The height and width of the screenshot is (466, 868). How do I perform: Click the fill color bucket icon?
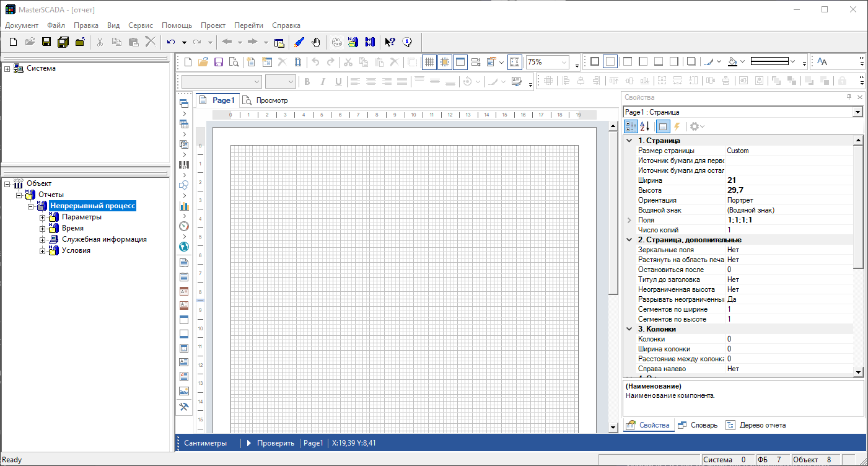733,62
